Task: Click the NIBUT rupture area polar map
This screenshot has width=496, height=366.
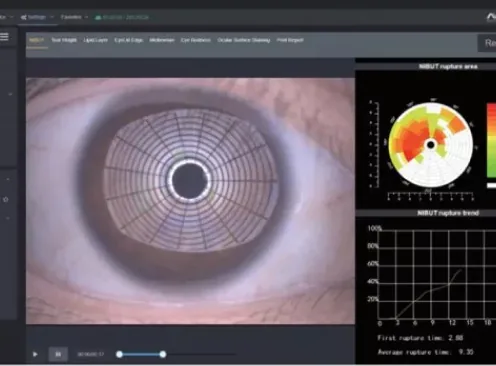Action: (431, 145)
